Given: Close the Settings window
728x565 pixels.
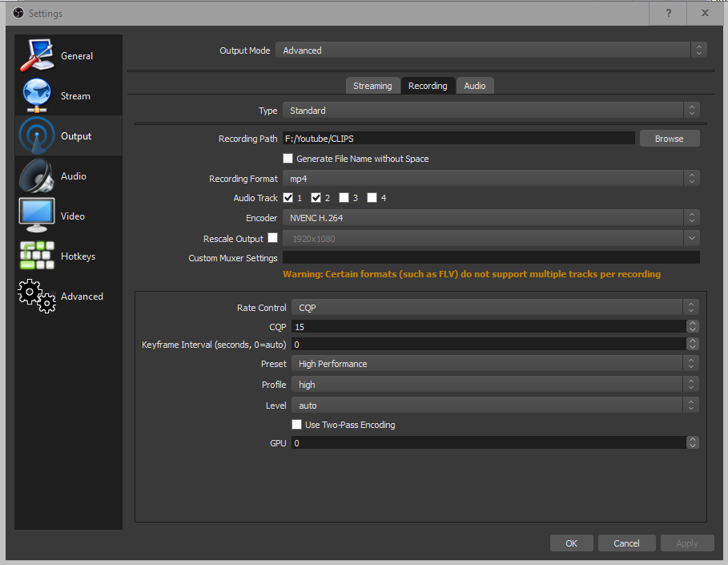Looking at the screenshot, I should [705, 13].
